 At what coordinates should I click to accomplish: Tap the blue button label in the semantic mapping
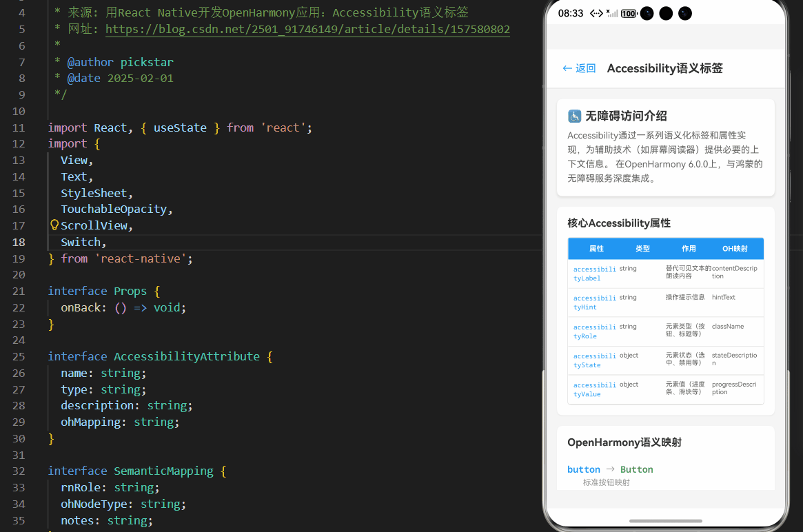click(x=583, y=469)
